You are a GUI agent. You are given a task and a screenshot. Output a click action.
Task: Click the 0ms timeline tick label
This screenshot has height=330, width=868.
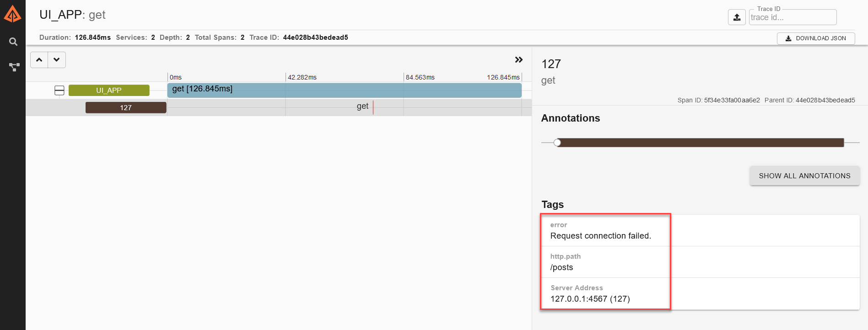click(176, 77)
